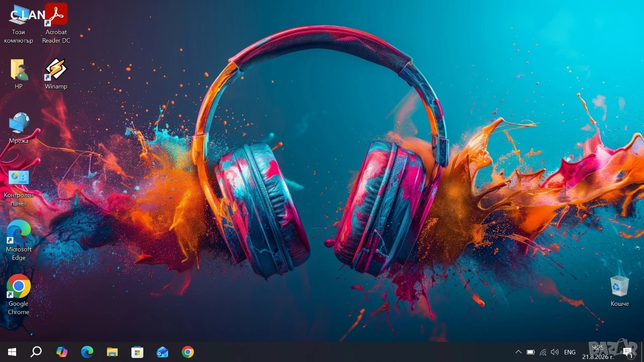This screenshot has height=362, width=644.
Task: Open the Мрежа network icon
Action: tap(19, 128)
